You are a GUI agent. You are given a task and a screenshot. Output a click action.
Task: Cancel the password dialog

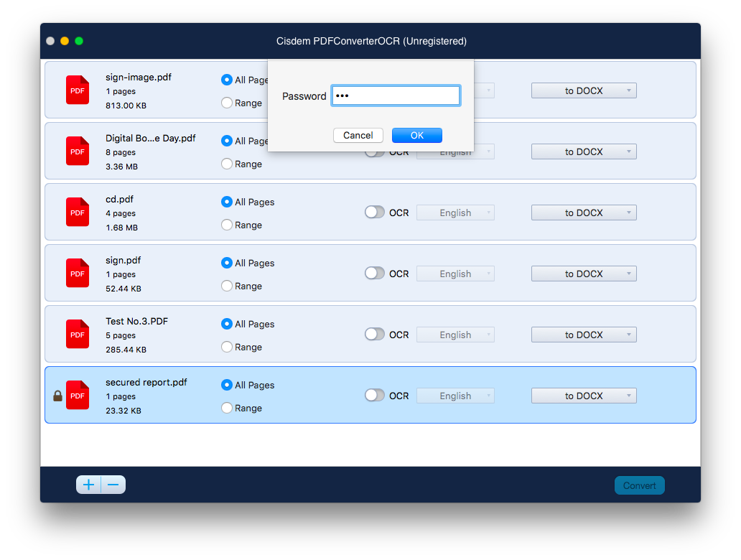[x=358, y=135]
